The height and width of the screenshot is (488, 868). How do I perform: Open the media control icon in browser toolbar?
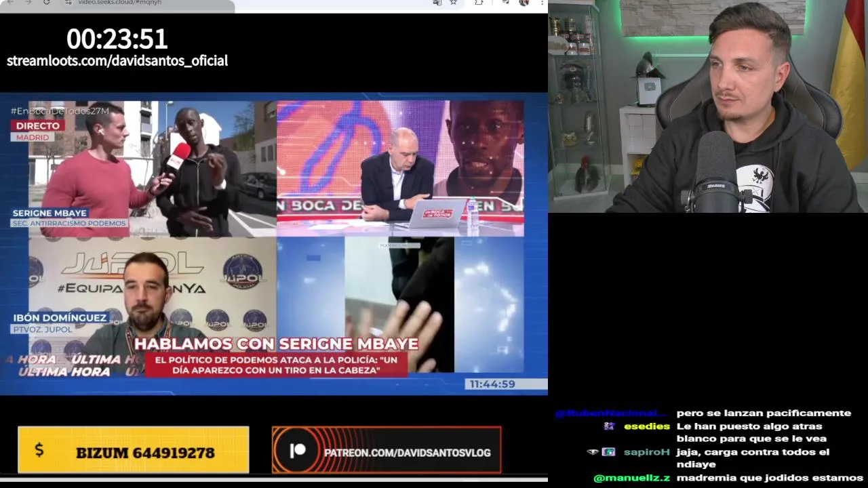pos(506,2)
